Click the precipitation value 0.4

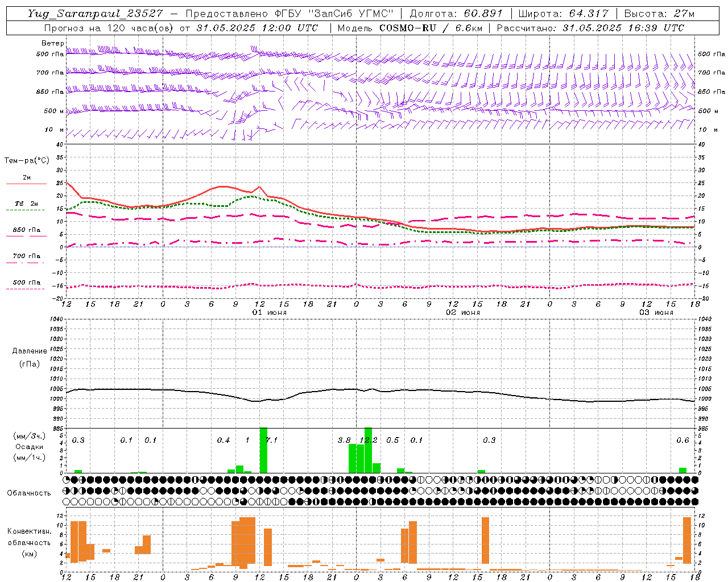[224, 440]
